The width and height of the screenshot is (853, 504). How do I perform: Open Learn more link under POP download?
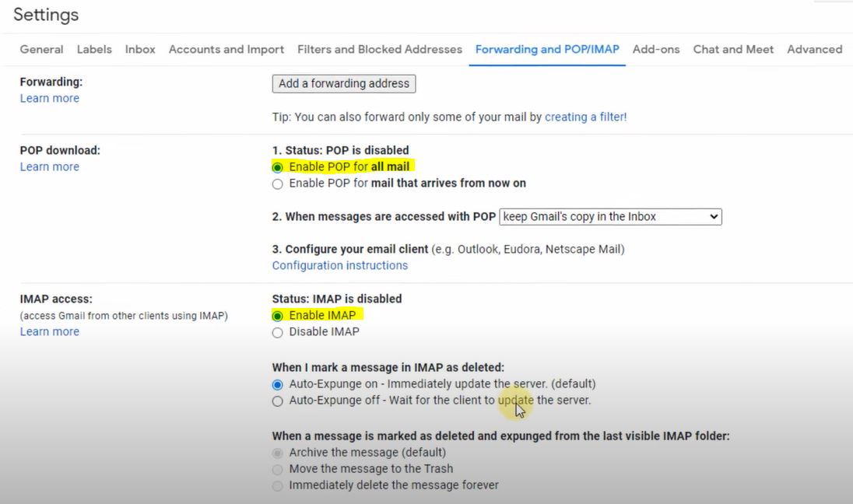50,167
